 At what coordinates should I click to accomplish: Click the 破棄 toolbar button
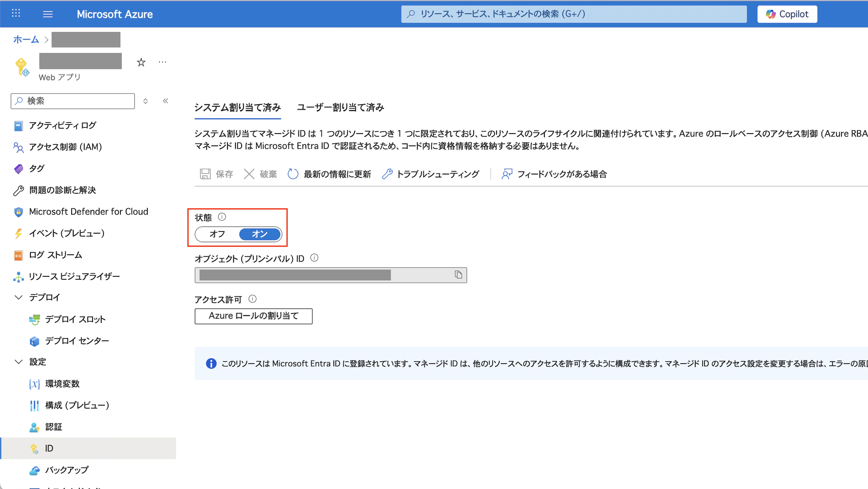[x=260, y=174]
